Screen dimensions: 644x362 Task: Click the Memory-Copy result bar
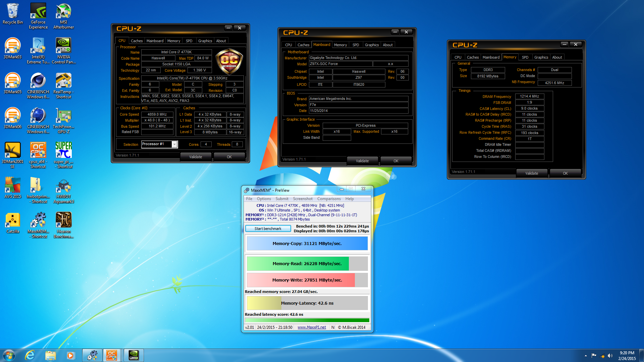pyautogui.click(x=307, y=244)
